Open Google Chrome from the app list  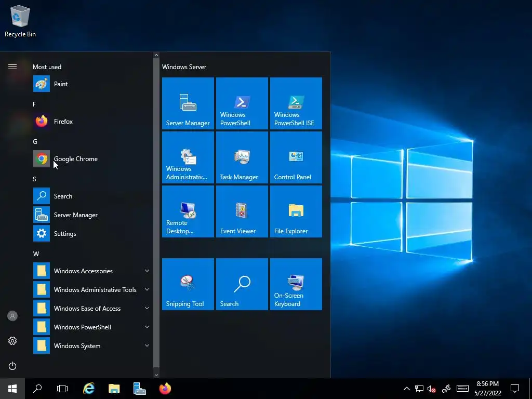tap(91, 158)
